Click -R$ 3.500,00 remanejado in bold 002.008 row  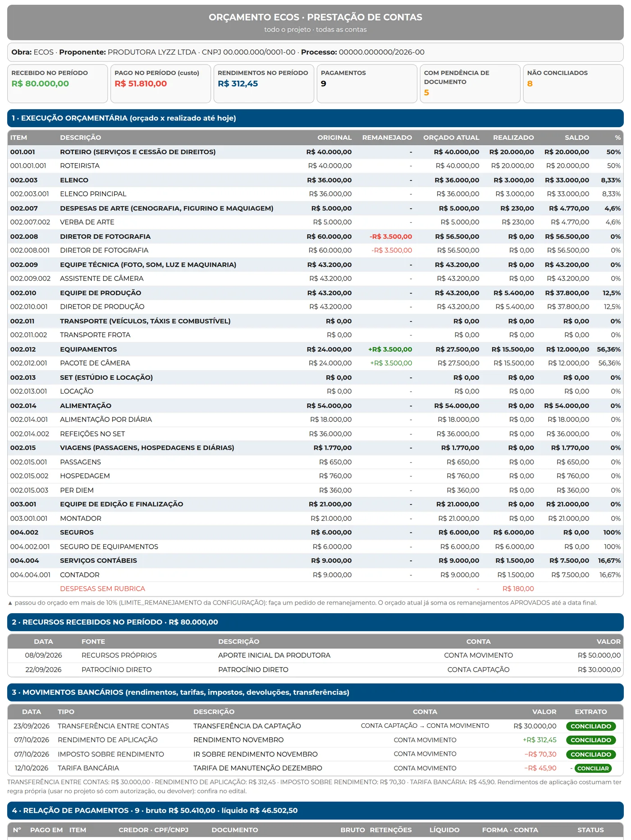(x=391, y=237)
